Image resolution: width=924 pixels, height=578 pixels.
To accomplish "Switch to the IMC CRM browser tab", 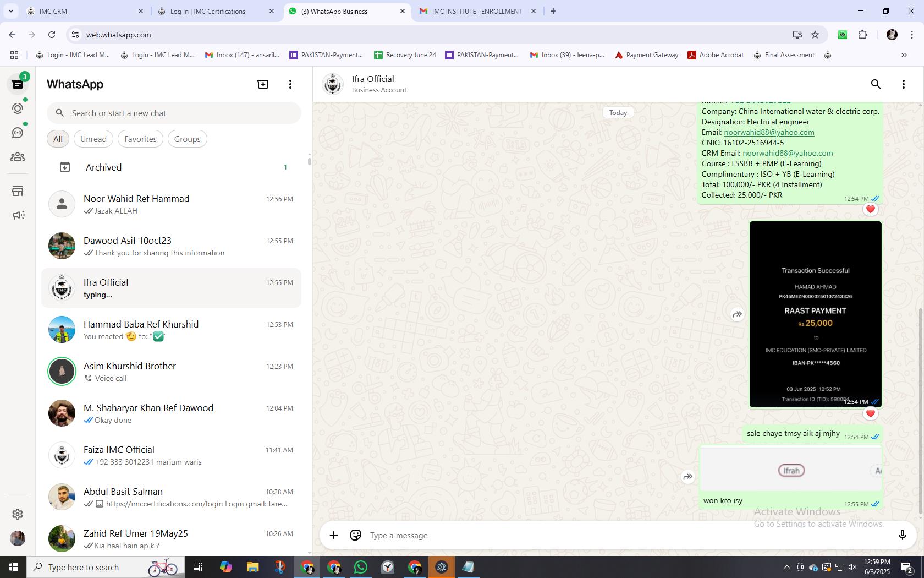I will tap(85, 11).
